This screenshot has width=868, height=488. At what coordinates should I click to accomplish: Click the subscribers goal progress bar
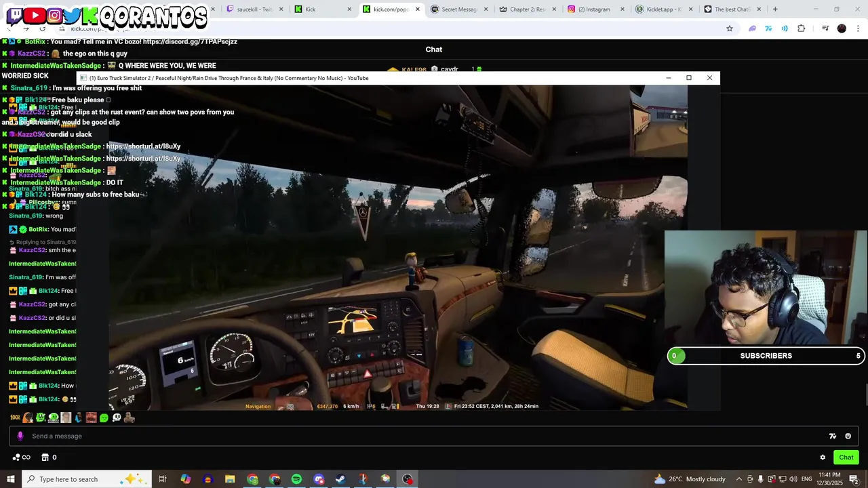pos(766,356)
